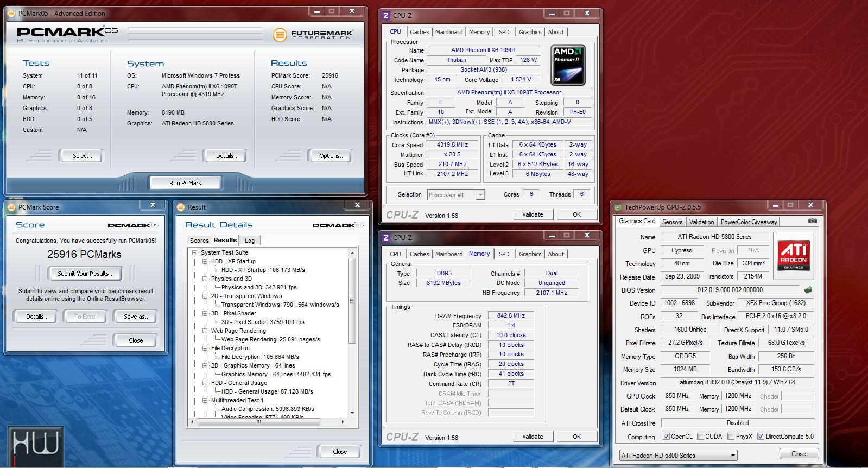Click Validate in top CPU-Z window
This screenshot has height=468, width=868.
point(533,214)
